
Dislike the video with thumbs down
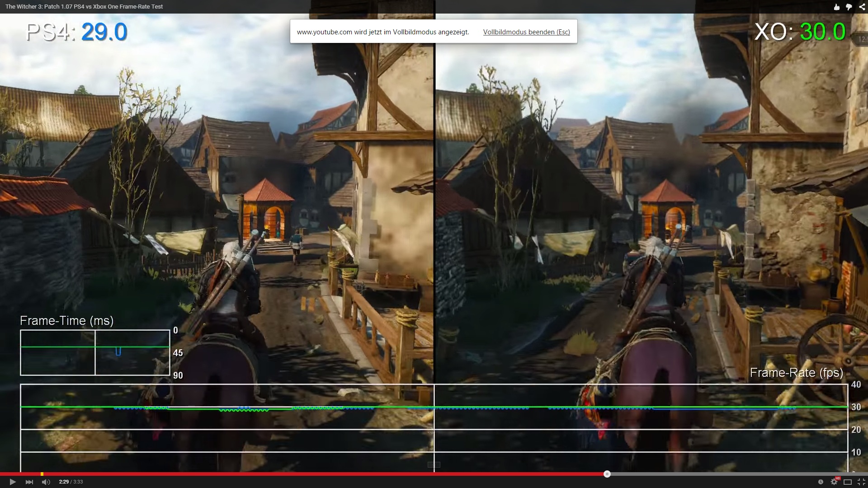pos(849,7)
